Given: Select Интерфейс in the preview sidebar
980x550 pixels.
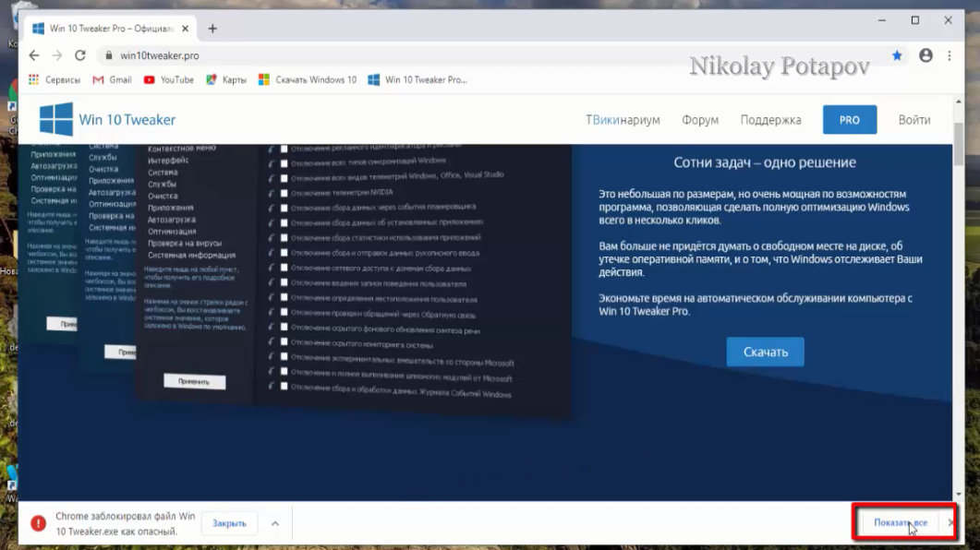Looking at the screenshot, I should [167, 161].
